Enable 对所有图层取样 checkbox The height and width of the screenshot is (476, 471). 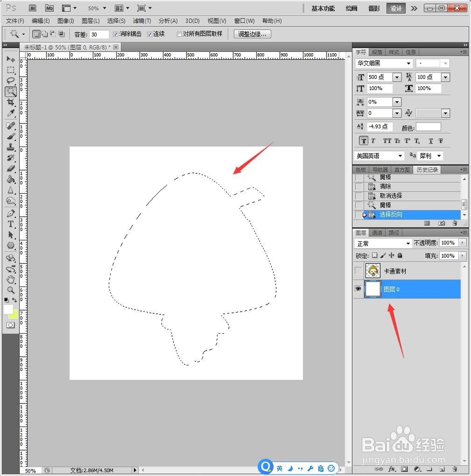pyautogui.click(x=179, y=34)
